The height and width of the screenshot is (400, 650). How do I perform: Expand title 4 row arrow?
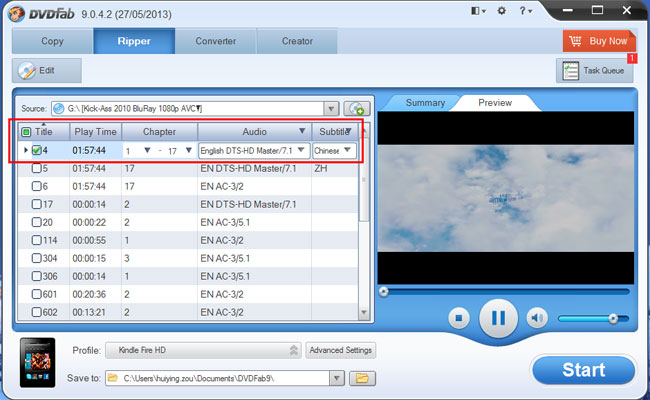point(26,150)
